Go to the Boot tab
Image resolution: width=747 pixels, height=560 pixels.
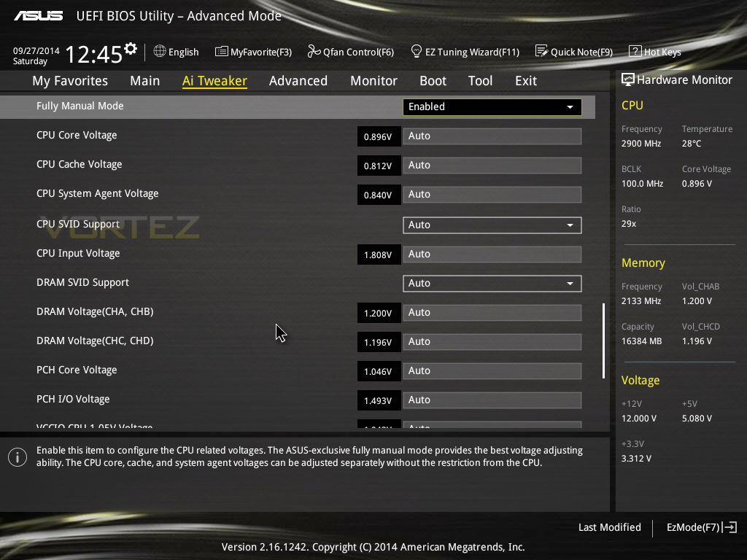click(x=433, y=81)
